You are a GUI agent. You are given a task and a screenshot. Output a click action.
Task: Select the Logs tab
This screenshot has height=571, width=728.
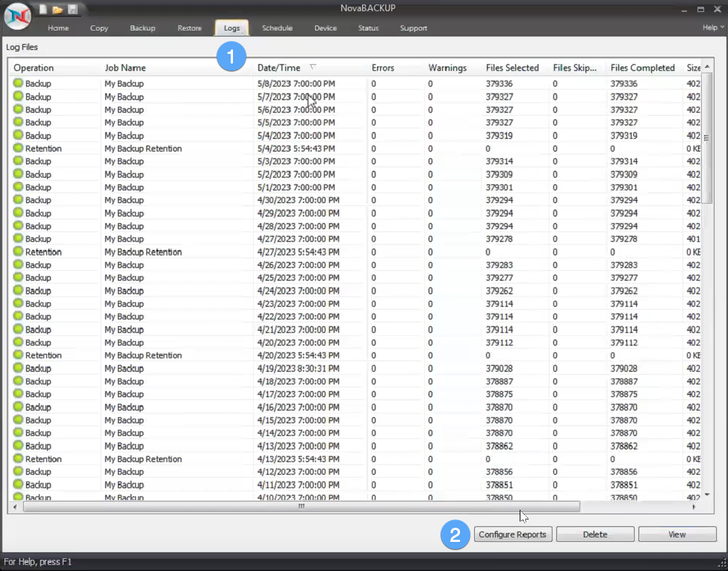[231, 28]
